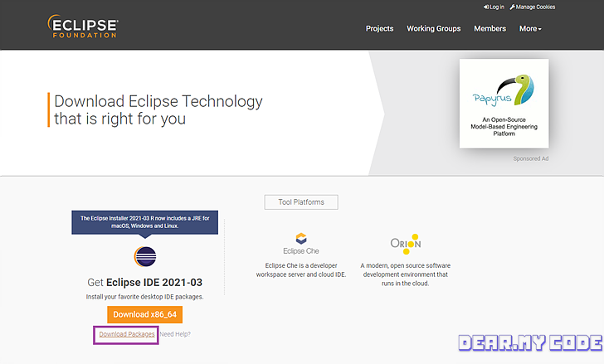This screenshot has height=364, width=604.
Task: Open the Working Groups menu item
Action: [x=434, y=28]
